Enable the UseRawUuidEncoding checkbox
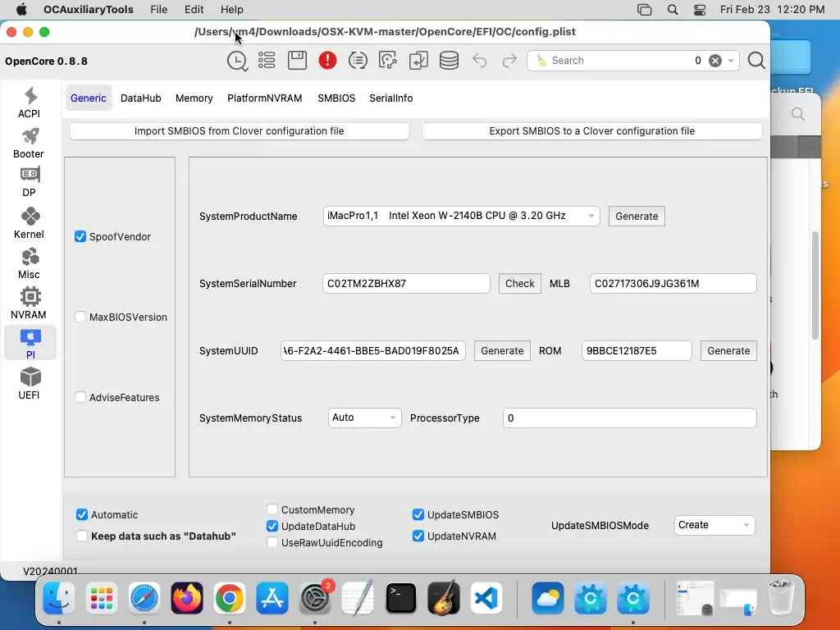 coord(272,543)
